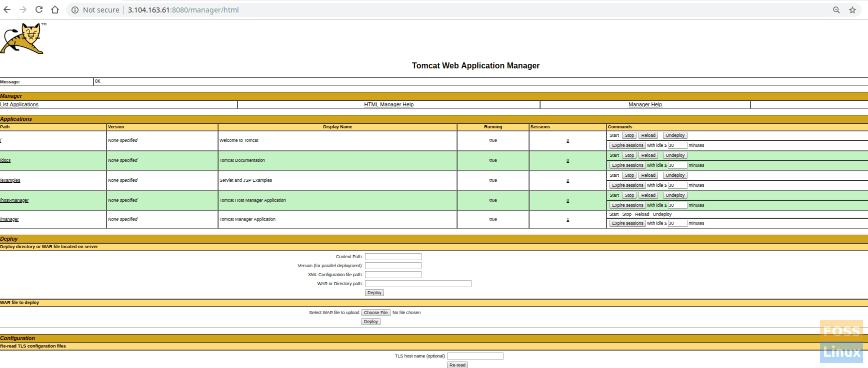Bookmark this page with the star icon
Screen dimensions: 868x368
point(852,10)
